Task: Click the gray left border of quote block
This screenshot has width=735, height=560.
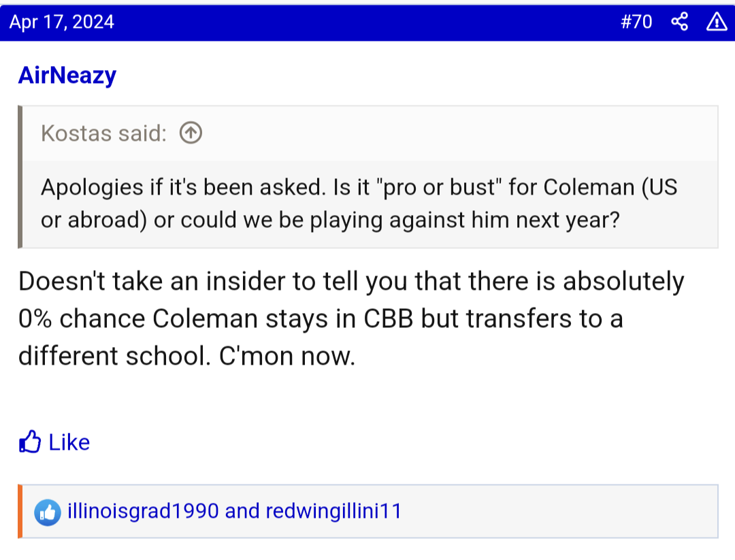Action: tap(20, 177)
